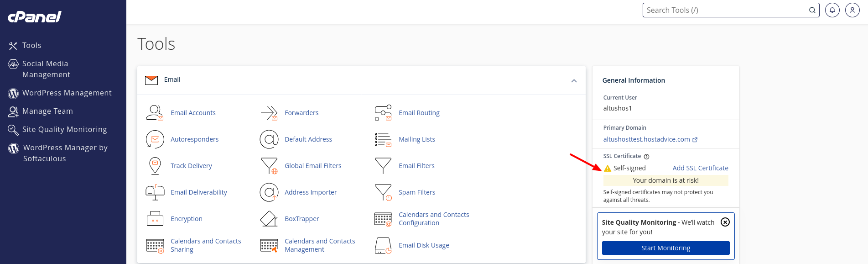Screen dimensions: 868x264
Task: Open the Encryption link
Action: click(187, 219)
